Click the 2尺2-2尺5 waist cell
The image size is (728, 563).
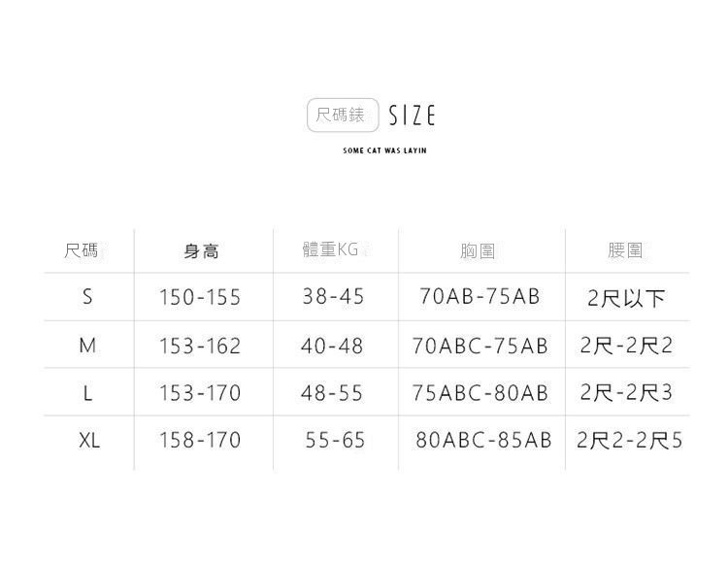click(x=629, y=441)
